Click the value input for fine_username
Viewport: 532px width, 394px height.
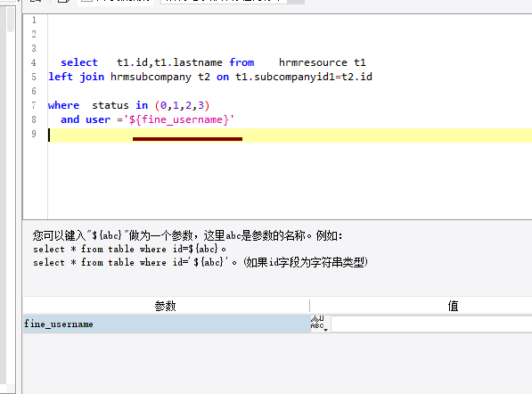click(431, 324)
